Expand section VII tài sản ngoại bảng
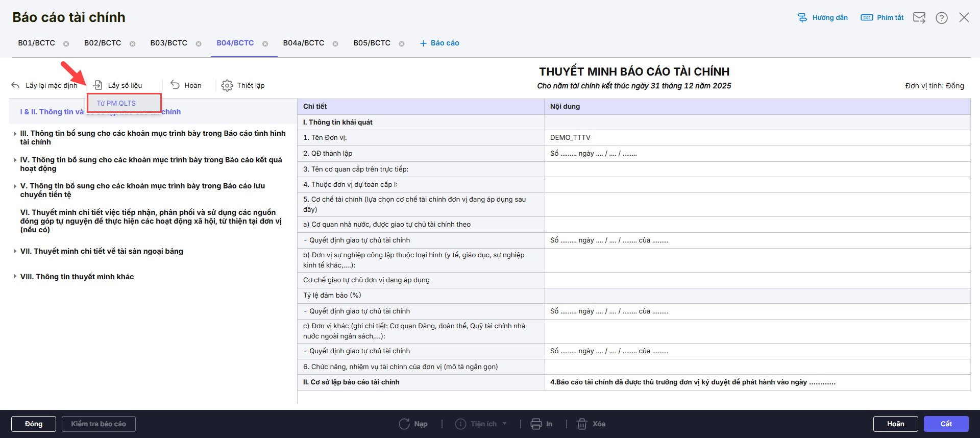 (15, 251)
